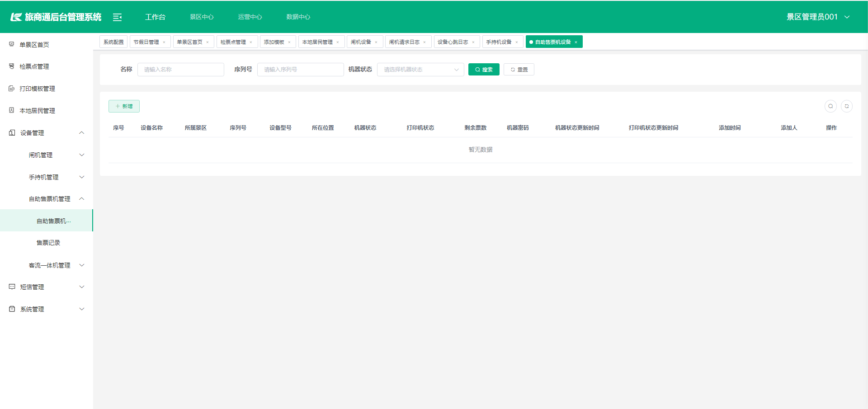The height and width of the screenshot is (409, 868).
Task: Refresh table with round refresh icon
Action: click(847, 106)
